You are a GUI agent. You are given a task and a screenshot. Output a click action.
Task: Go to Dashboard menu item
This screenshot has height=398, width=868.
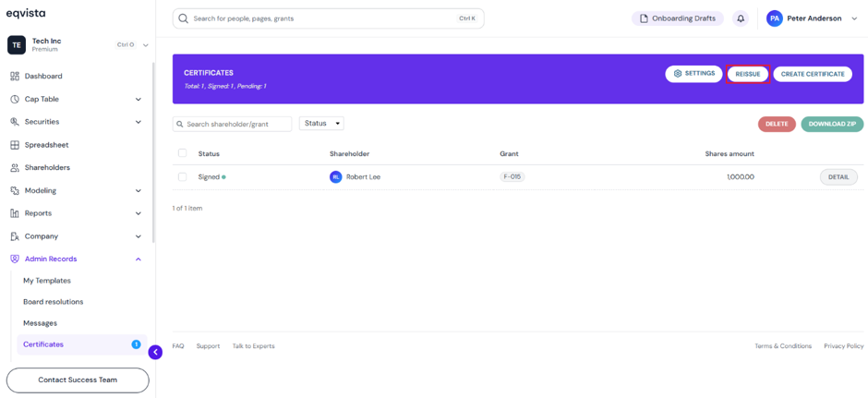tap(43, 77)
